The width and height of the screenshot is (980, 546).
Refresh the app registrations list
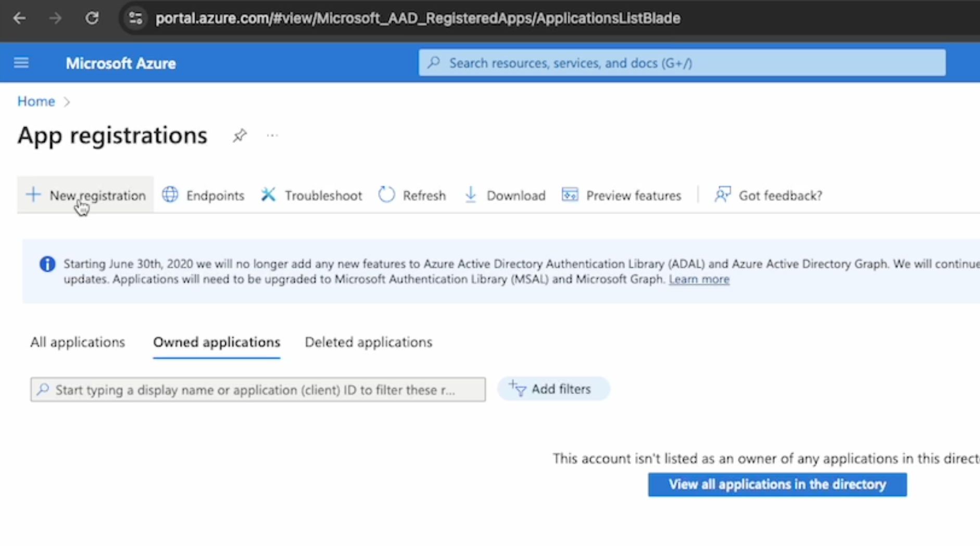tap(412, 195)
